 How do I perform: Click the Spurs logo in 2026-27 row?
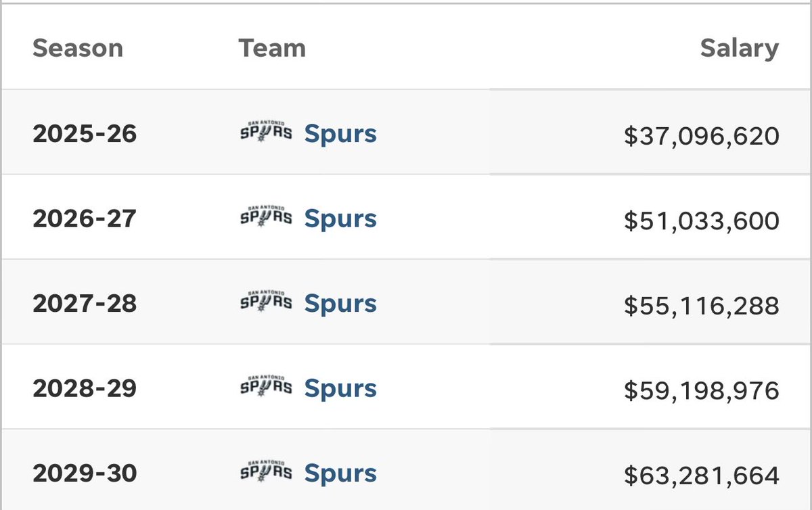(x=267, y=216)
